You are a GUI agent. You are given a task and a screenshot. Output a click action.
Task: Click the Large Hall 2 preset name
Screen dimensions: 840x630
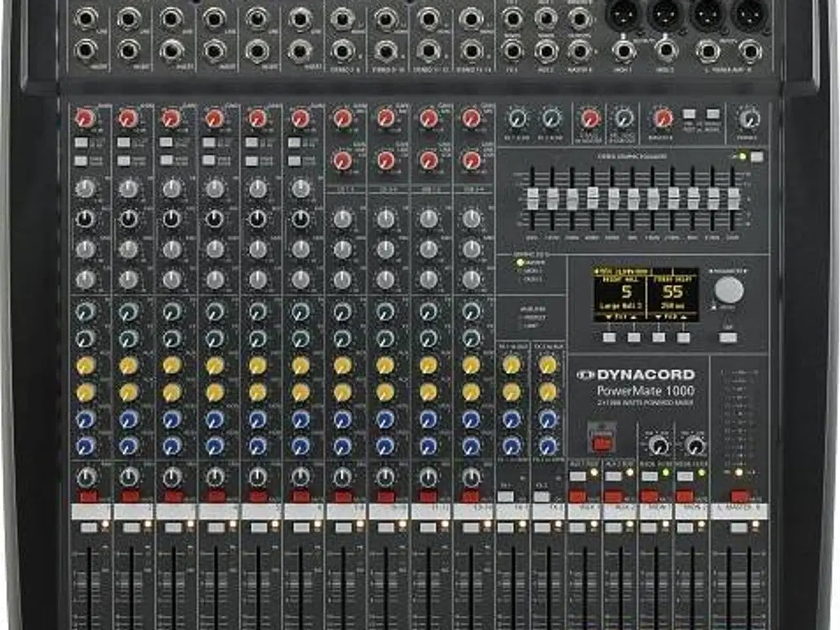pyautogui.click(x=620, y=306)
